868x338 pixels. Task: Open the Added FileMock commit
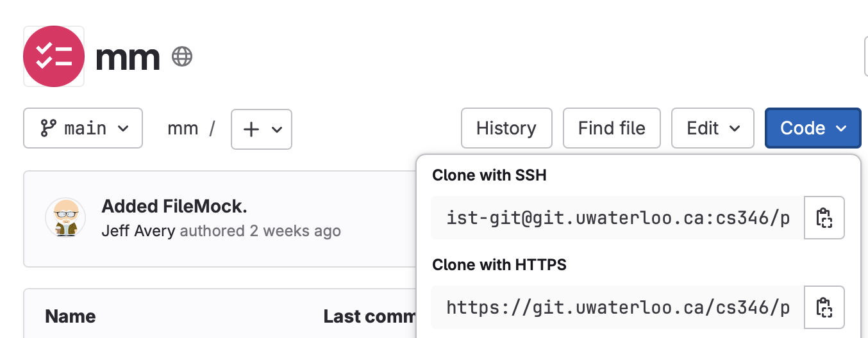[x=174, y=207]
